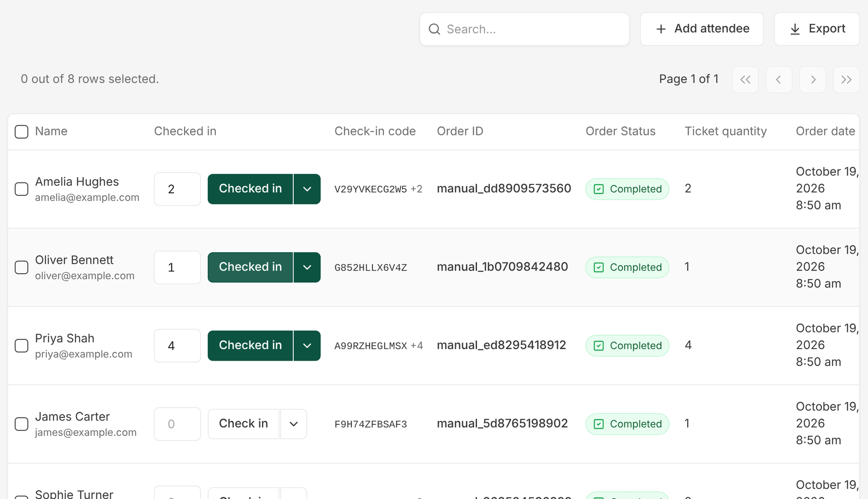Check in James Carter
The width and height of the screenshot is (868, 499).
click(244, 424)
